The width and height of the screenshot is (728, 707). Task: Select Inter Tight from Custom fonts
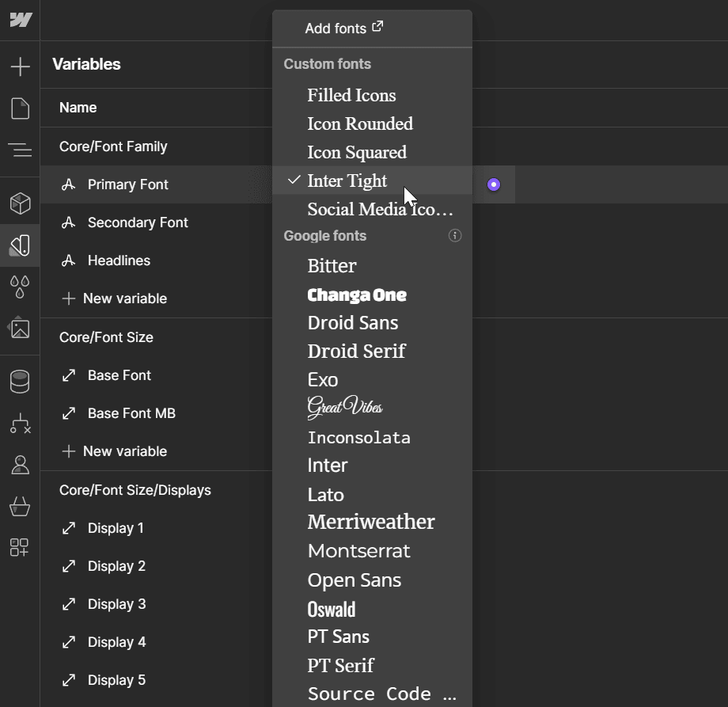(x=347, y=181)
